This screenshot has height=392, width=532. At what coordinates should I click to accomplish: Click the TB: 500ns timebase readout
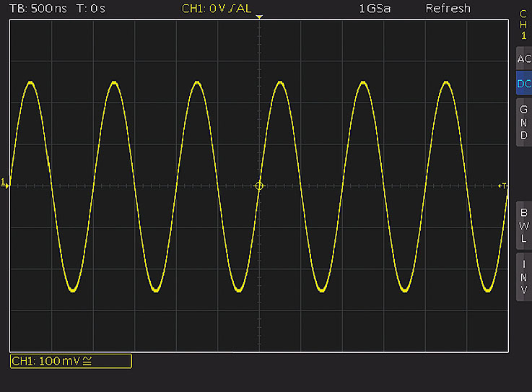[x=38, y=9]
